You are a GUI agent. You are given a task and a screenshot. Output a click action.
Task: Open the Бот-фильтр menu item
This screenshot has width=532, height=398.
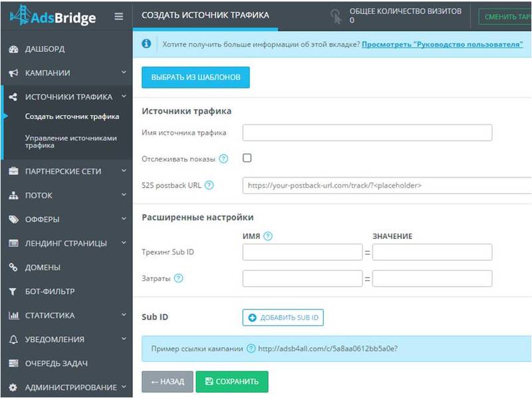(x=50, y=292)
